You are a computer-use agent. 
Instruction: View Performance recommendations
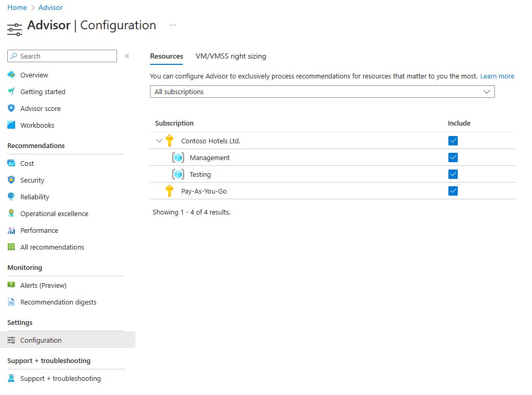pyautogui.click(x=39, y=230)
